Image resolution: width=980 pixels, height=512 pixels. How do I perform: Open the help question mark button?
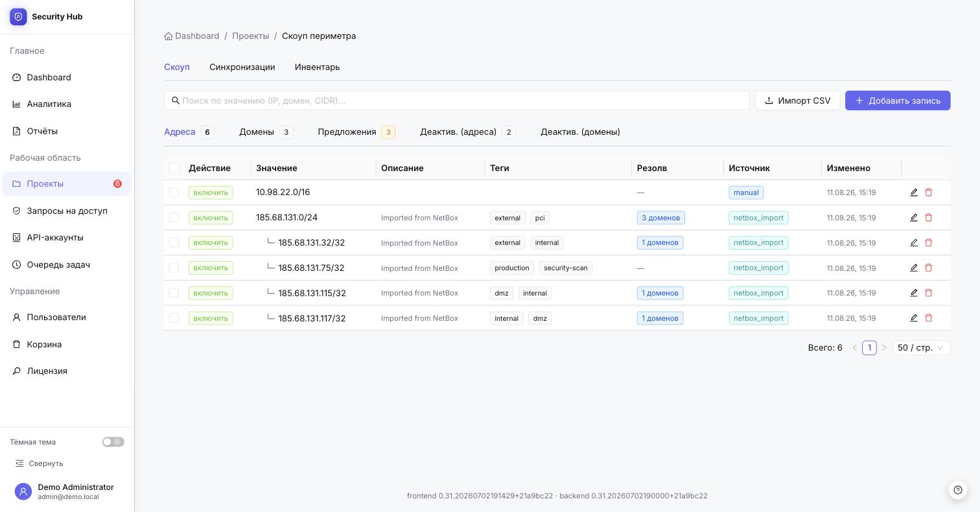[x=958, y=490]
